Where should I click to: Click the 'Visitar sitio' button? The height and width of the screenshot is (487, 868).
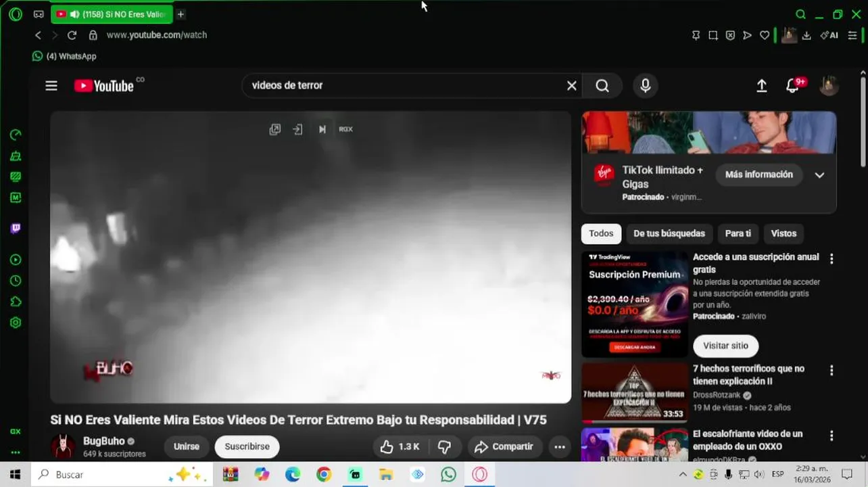[725, 346]
